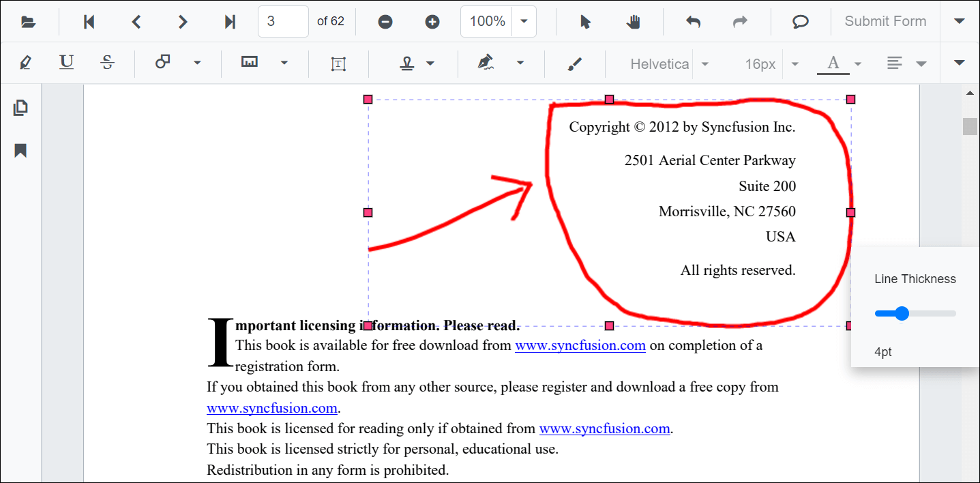The width and height of the screenshot is (980, 483).
Task: Click the Submit Form button
Action: (x=885, y=21)
